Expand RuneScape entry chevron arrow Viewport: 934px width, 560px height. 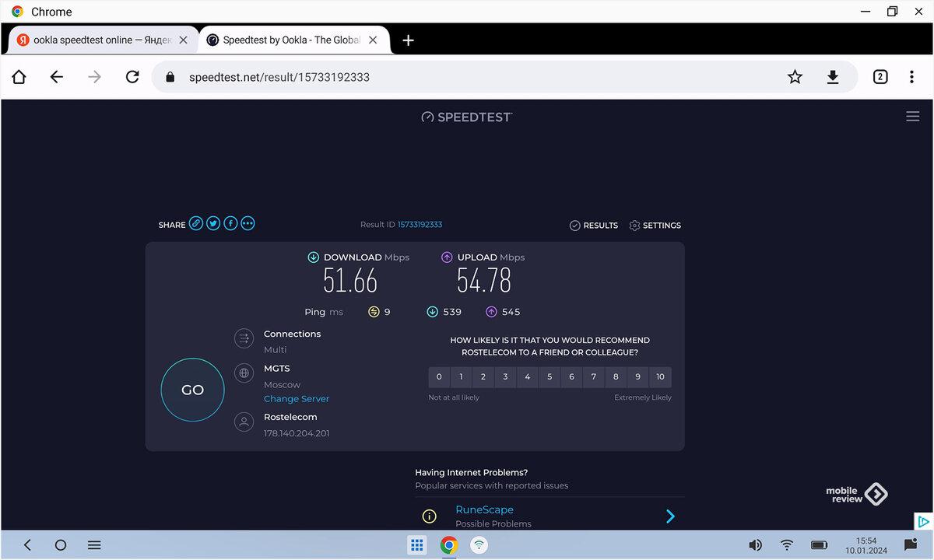click(670, 516)
